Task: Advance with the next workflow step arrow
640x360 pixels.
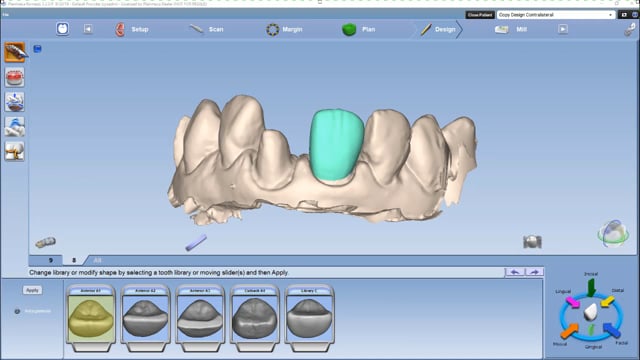Action: 563,29
